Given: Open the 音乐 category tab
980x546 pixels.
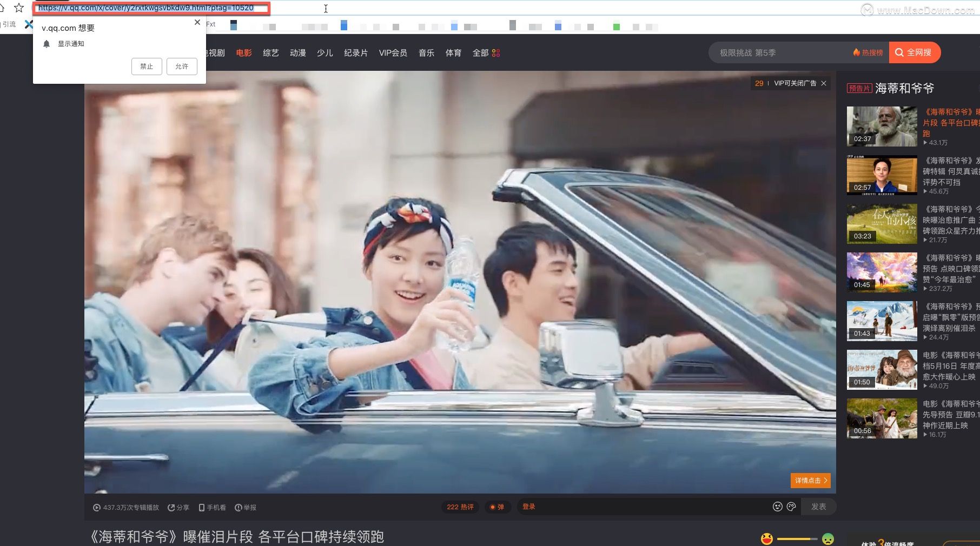Looking at the screenshot, I should (x=427, y=53).
